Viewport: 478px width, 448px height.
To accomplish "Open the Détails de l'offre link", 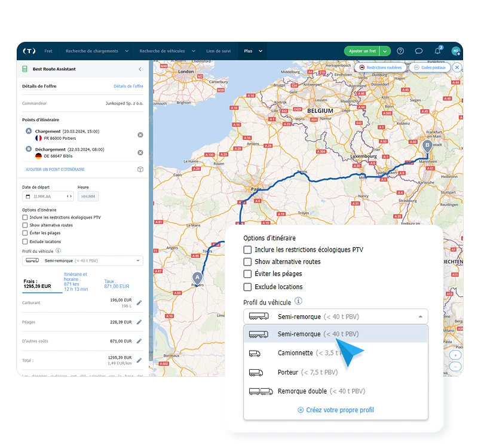I will [x=128, y=86].
